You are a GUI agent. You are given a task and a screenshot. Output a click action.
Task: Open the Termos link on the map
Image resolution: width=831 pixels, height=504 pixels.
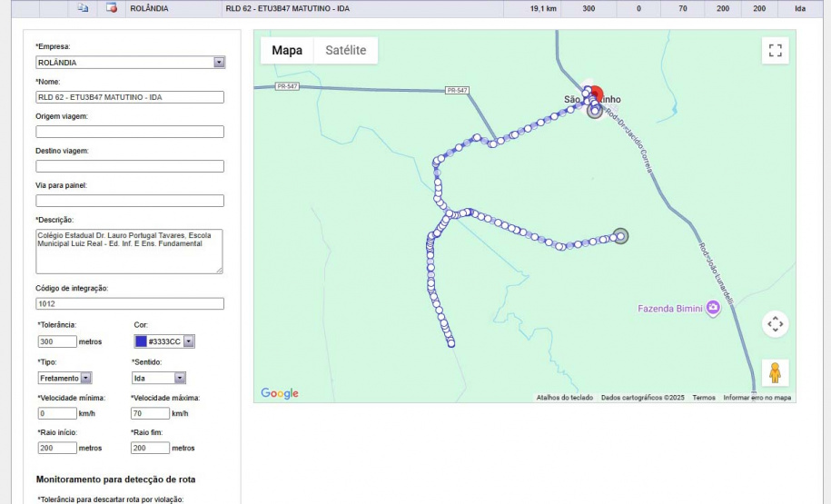[x=704, y=398]
